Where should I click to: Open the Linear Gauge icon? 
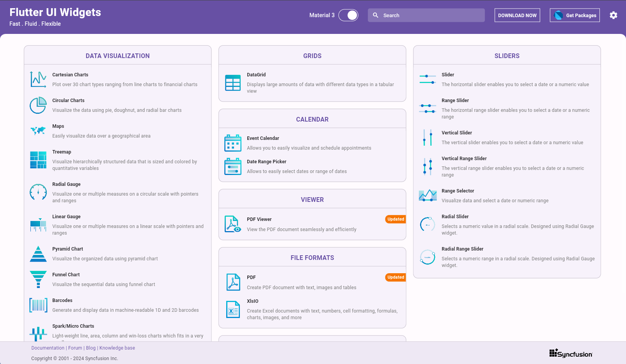click(38, 224)
